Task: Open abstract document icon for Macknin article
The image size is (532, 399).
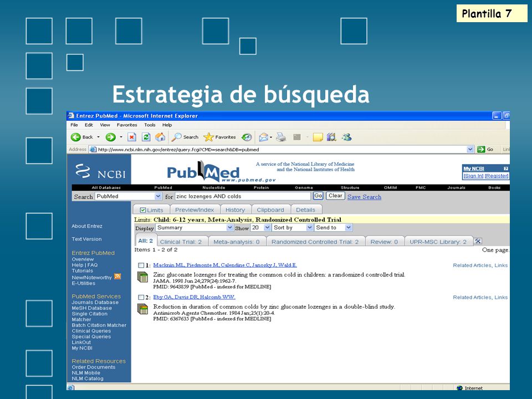Action: (142, 277)
